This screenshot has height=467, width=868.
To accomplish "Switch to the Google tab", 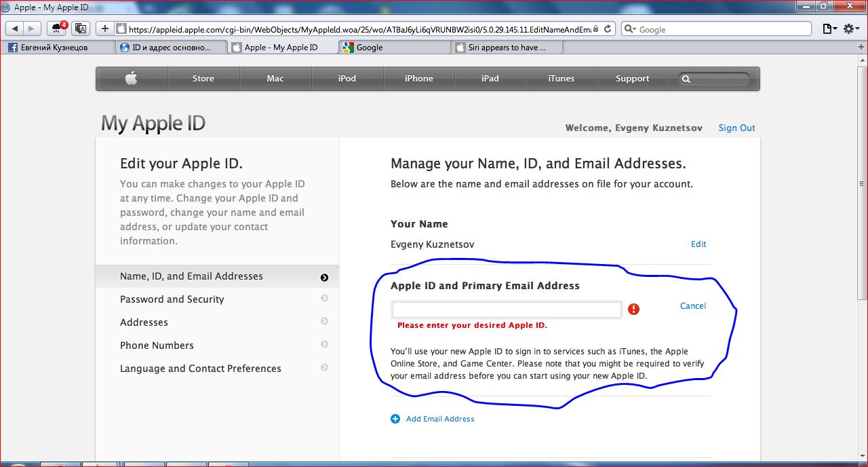I will [394, 48].
